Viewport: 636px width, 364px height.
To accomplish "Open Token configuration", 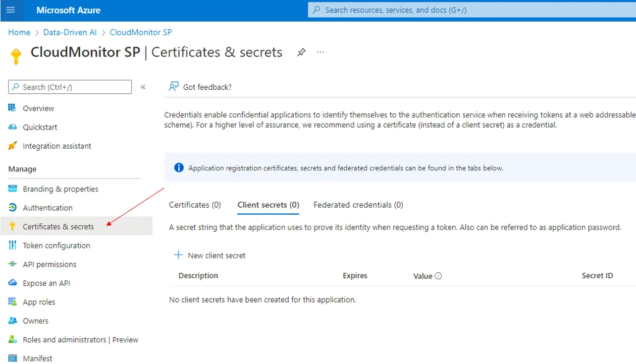I will point(57,245).
